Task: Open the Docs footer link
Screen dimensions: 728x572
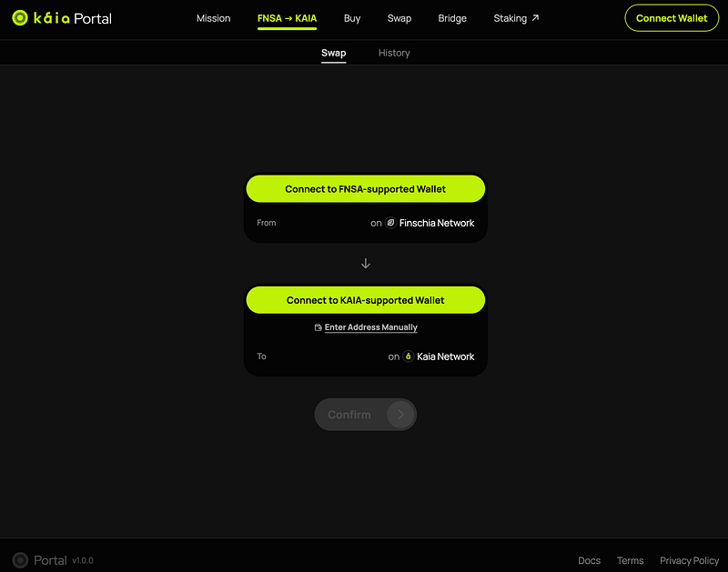Action: click(x=589, y=561)
